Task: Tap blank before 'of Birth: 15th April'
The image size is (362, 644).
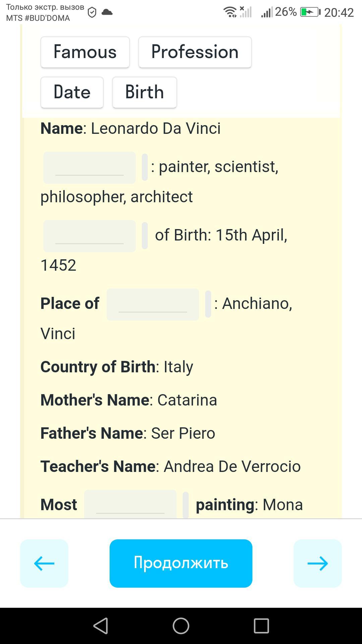Action: pyautogui.click(x=89, y=236)
